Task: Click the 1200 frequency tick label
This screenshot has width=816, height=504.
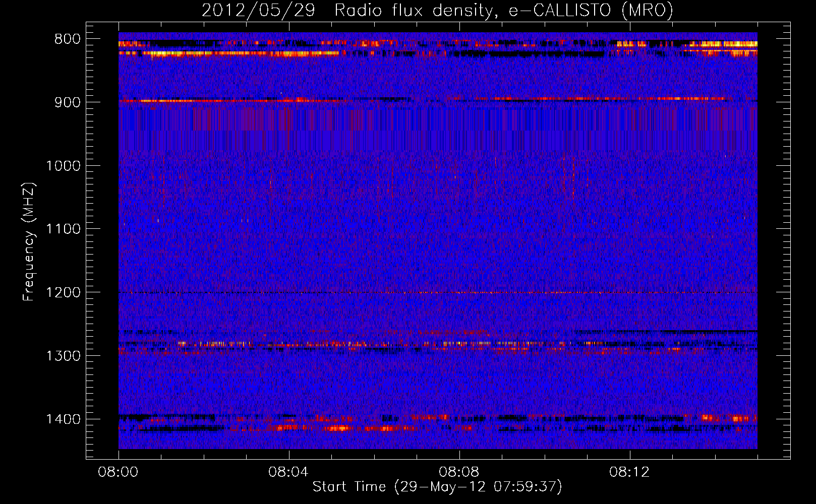Action: coord(63,293)
